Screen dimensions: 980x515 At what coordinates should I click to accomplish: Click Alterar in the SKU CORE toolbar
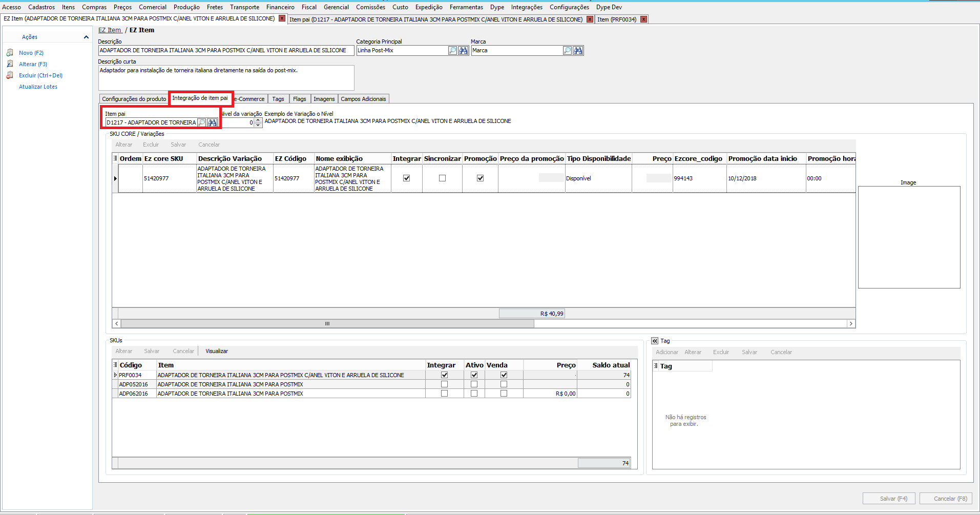click(x=124, y=145)
